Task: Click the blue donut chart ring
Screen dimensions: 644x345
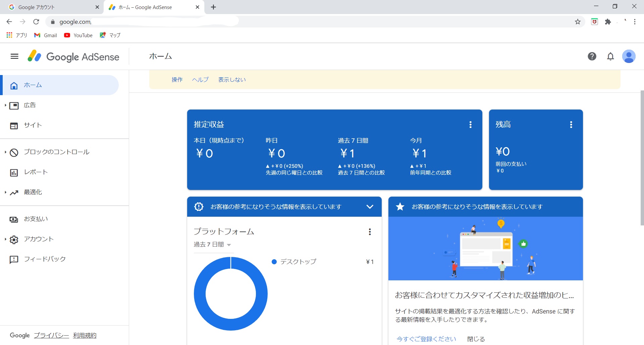Action: 200,294
